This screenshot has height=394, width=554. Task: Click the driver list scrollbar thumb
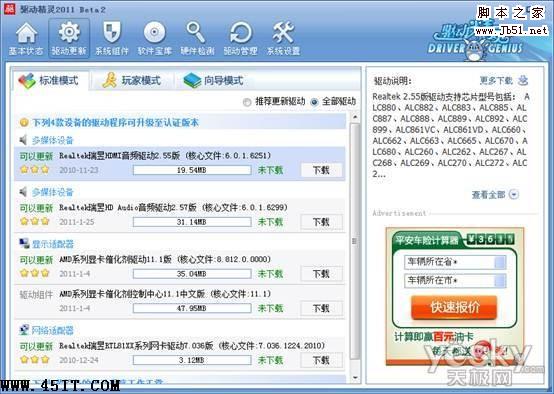click(x=355, y=241)
